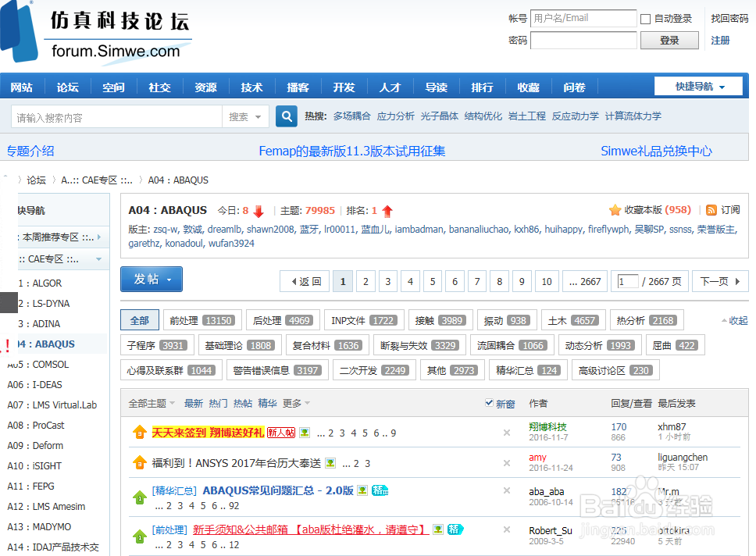756x556 pixels.
Task: Go to page 5
Action: click(x=433, y=281)
